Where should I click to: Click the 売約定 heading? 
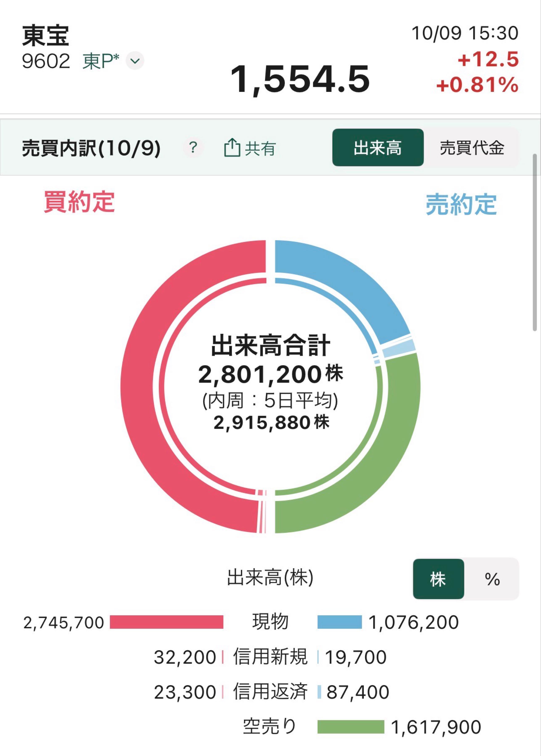[461, 204]
